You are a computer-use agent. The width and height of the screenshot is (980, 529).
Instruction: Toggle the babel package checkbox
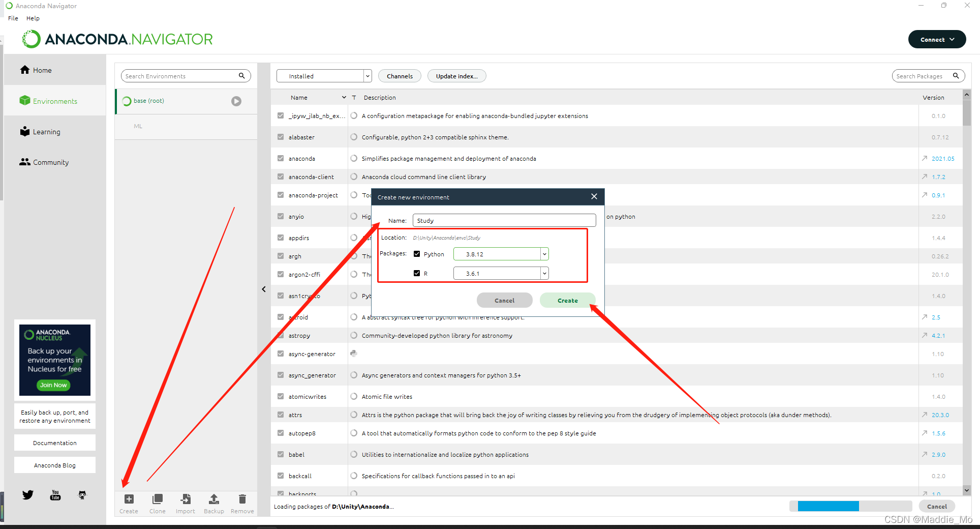[x=281, y=454]
